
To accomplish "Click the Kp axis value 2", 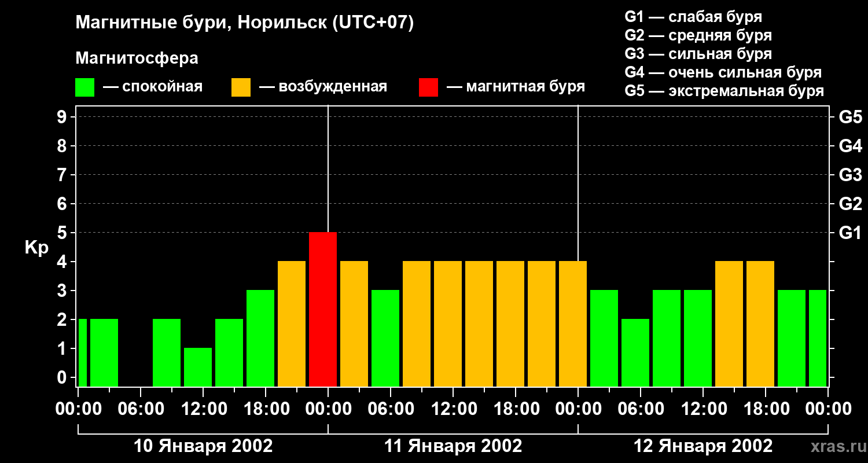I will point(63,319).
